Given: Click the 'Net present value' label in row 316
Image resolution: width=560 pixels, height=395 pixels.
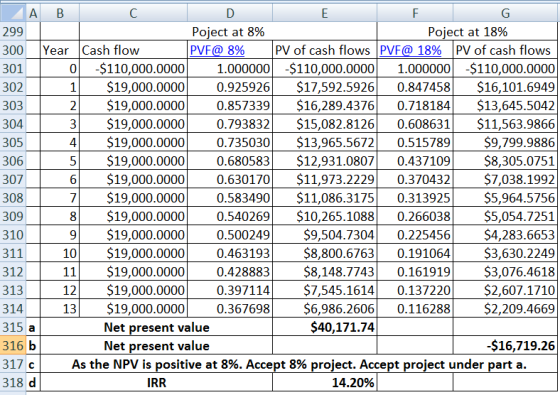Looking at the screenshot, I should point(156,345).
